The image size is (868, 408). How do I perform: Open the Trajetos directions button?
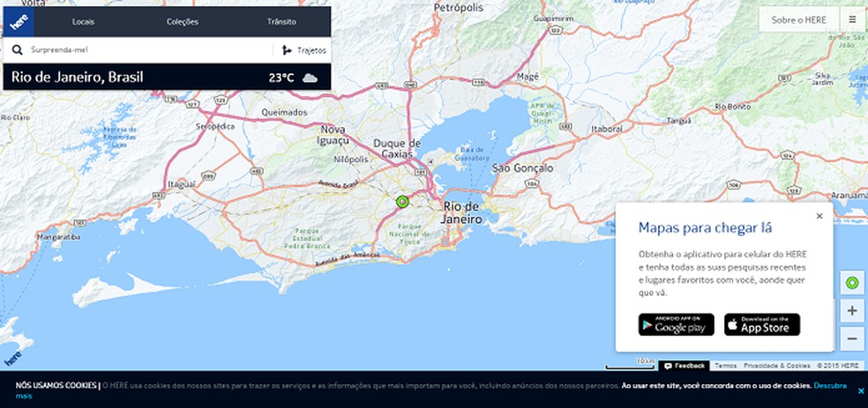point(303,50)
